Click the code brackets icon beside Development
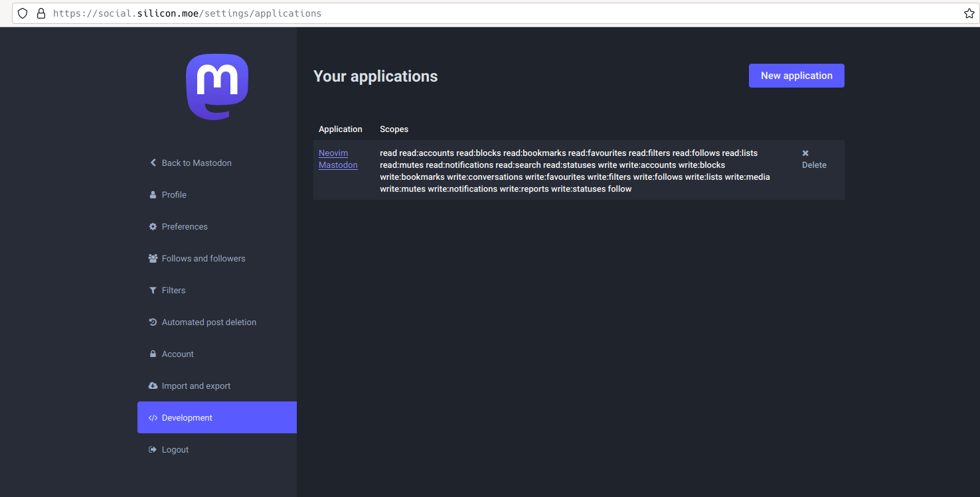The image size is (980, 497). (153, 417)
